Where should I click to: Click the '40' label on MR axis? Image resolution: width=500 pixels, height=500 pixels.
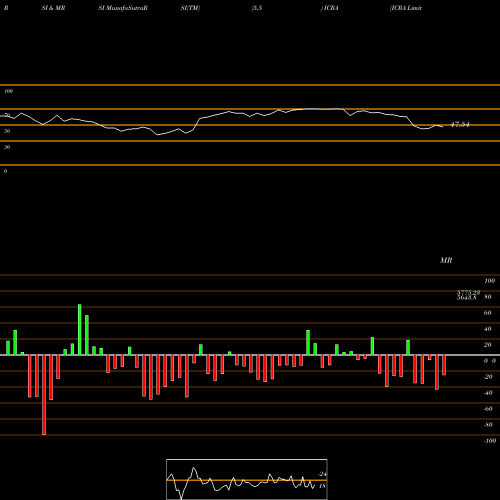pyautogui.click(x=488, y=329)
